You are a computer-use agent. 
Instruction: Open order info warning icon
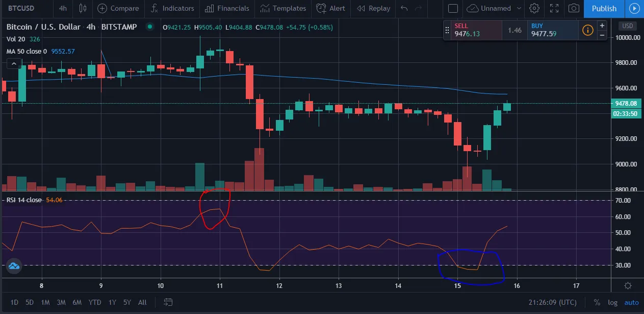[x=587, y=30]
